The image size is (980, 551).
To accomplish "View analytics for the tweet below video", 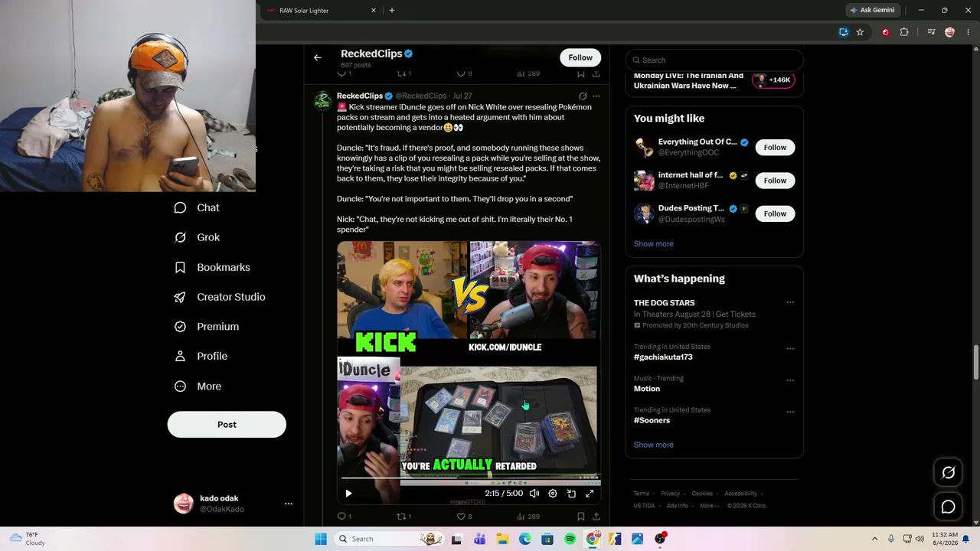I will (528, 517).
